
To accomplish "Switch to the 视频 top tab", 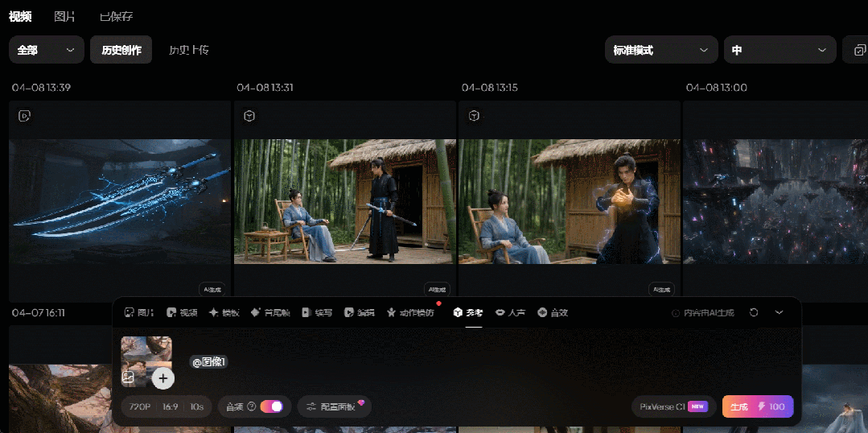I will pyautogui.click(x=20, y=17).
